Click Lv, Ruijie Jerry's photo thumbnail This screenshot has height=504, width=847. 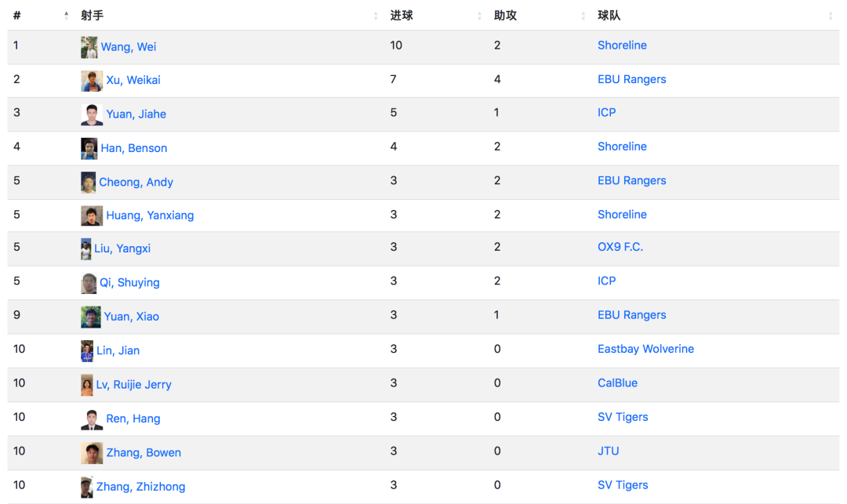pyautogui.click(x=87, y=385)
